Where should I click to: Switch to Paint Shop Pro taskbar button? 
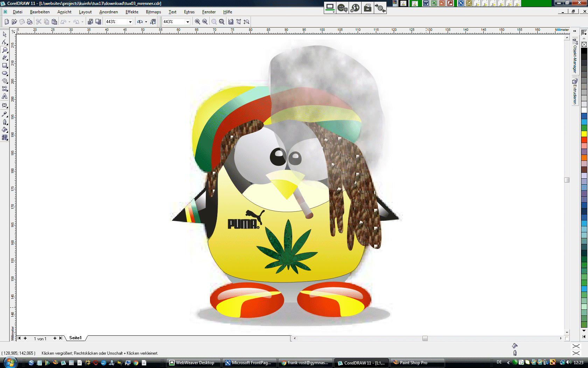417,363
